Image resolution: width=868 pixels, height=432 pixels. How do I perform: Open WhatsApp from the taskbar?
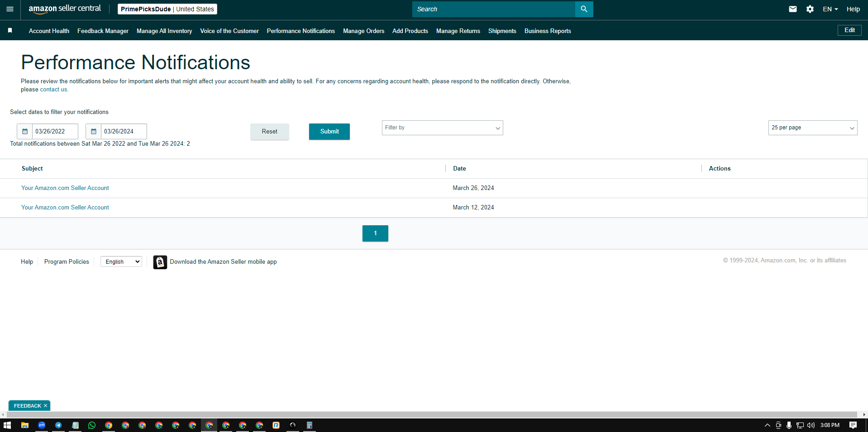(92, 425)
